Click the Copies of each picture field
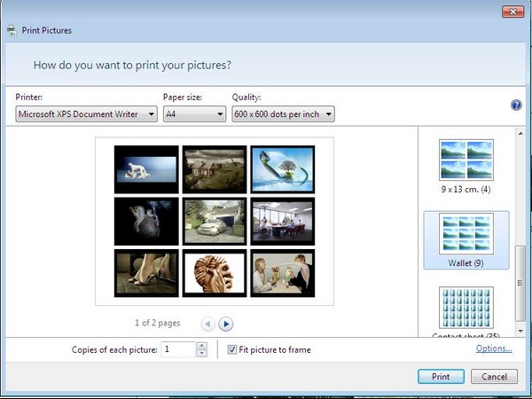This screenshot has height=399, width=532. 179,349
